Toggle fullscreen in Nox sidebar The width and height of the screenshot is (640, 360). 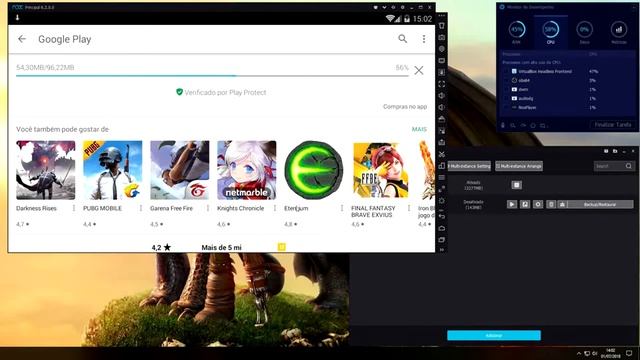(x=442, y=84)
